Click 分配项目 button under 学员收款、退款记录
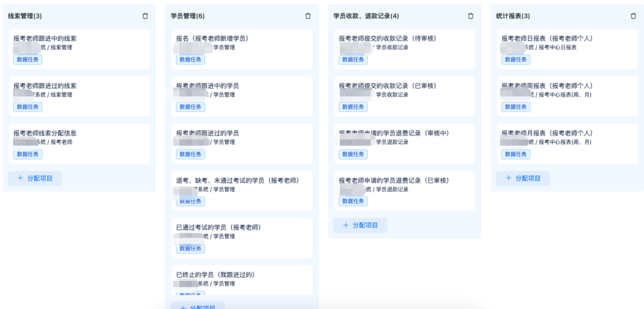 (x=360, y=226)
